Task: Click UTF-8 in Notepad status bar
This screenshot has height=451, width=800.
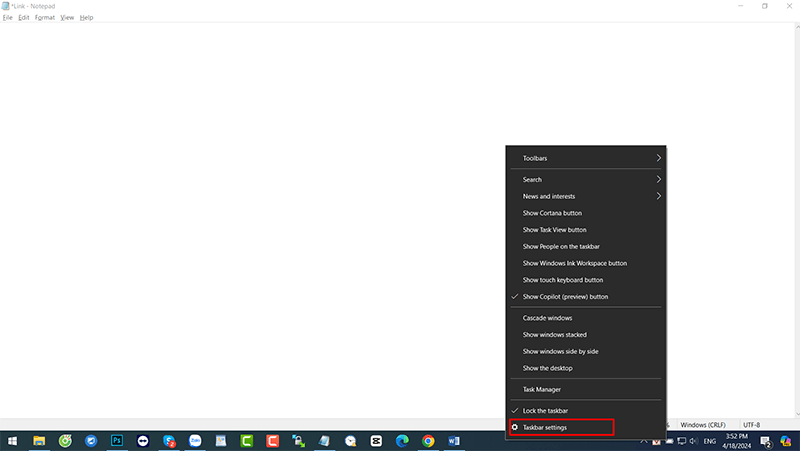Action: point(751,424)
